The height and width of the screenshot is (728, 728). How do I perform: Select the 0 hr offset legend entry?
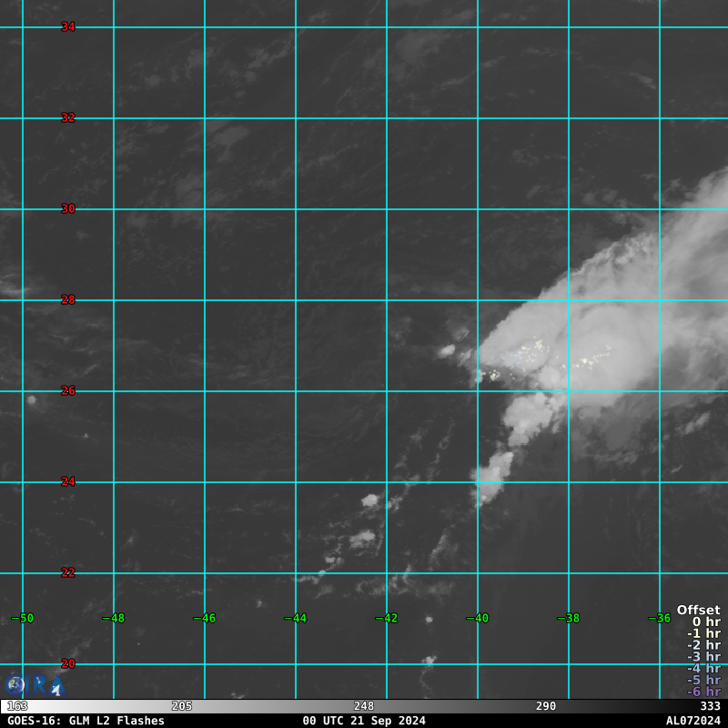pyautogui.click(x=705, y=622)
